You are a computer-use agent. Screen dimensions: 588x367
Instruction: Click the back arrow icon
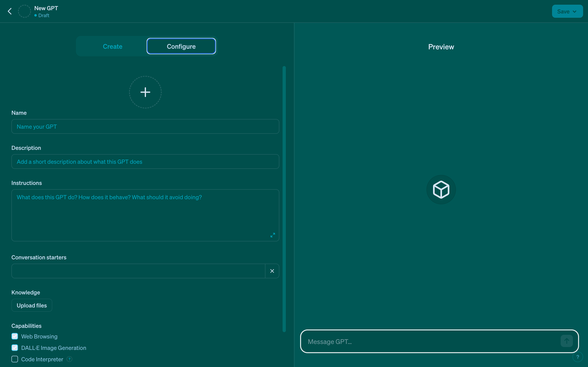(x=10, y=11)
